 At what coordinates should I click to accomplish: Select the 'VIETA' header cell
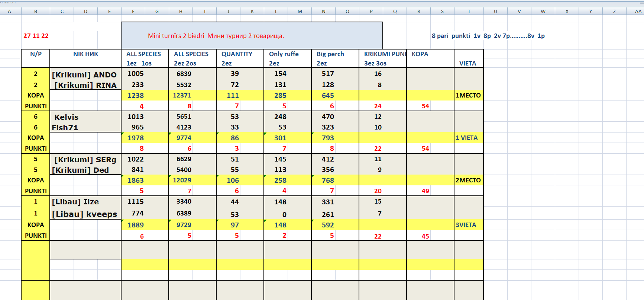(x=469, y=63)
